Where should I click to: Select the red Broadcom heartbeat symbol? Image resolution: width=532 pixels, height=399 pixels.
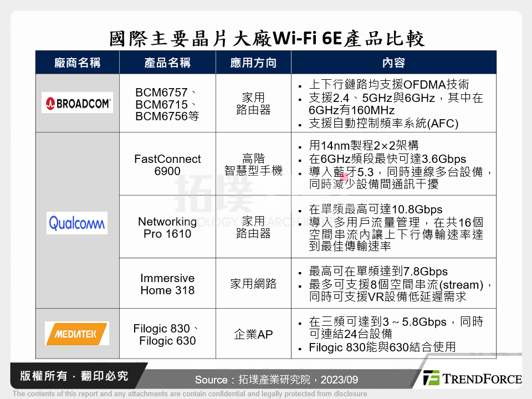[49, 103]
